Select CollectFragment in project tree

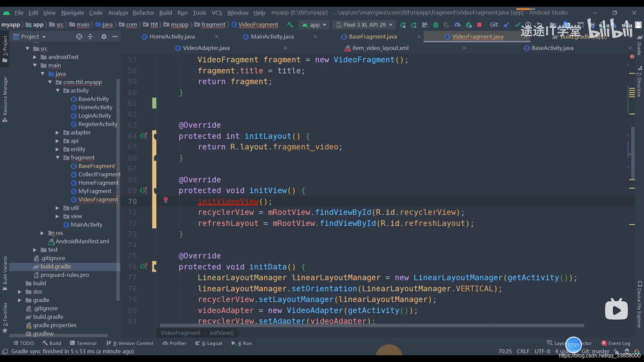[99, 174]
